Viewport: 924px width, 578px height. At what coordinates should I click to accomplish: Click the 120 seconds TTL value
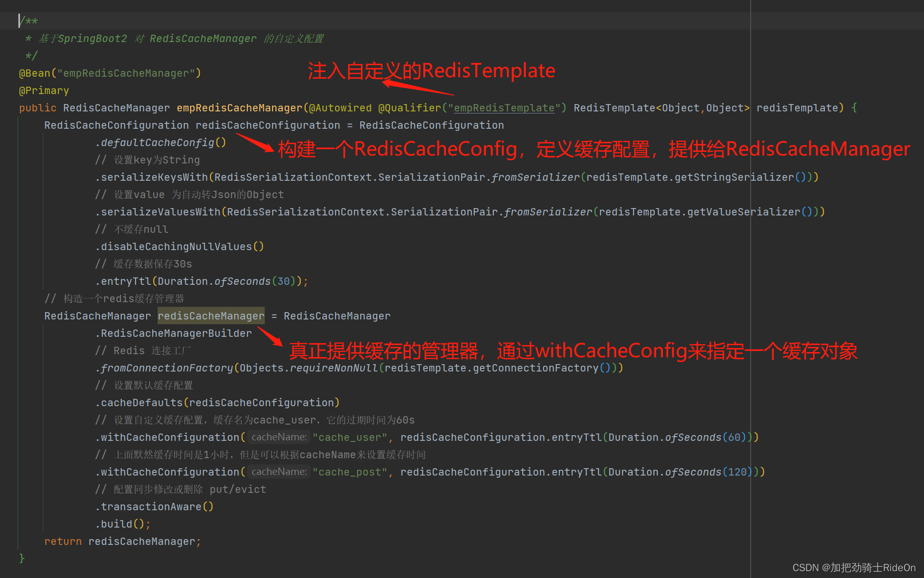(738, 472)
